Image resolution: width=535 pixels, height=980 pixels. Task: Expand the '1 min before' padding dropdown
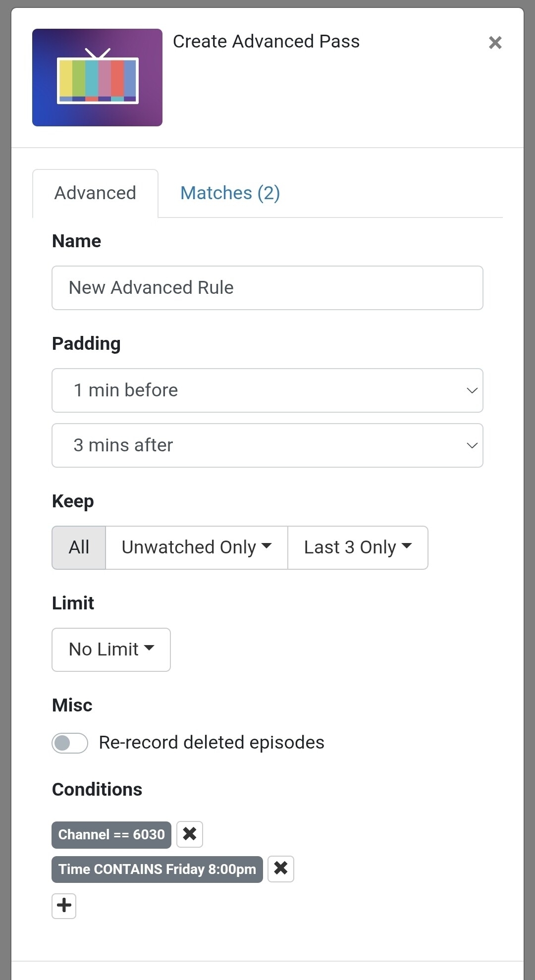[x=267, y=390]
